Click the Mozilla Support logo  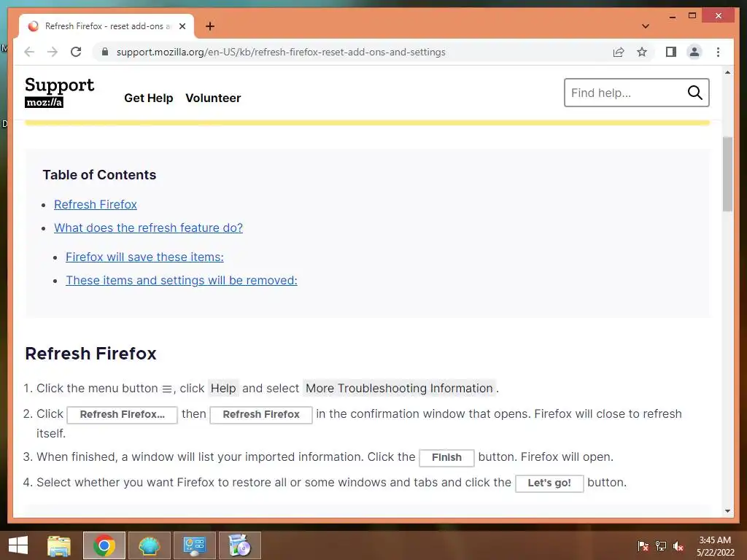click(59, 91)
